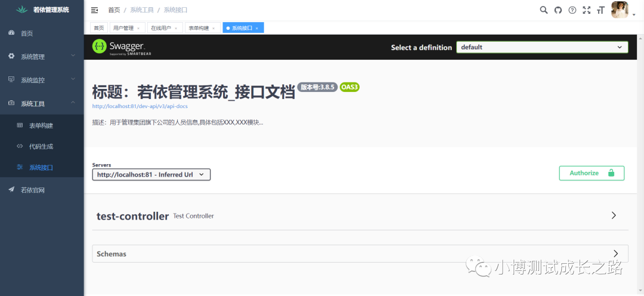Open 系统接口 in the sidebar
Screen dimensions: 644x296
click(x=42, y=167)
